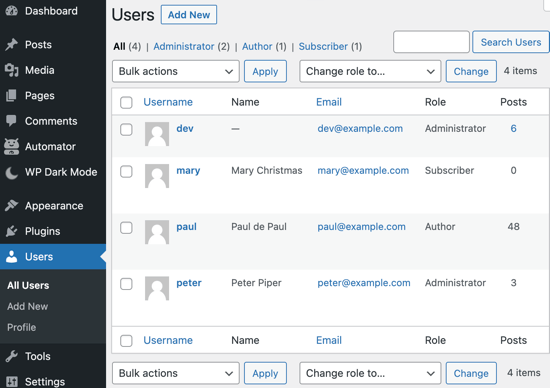
Task: Check the box for user dev
Action: point(126,129)
